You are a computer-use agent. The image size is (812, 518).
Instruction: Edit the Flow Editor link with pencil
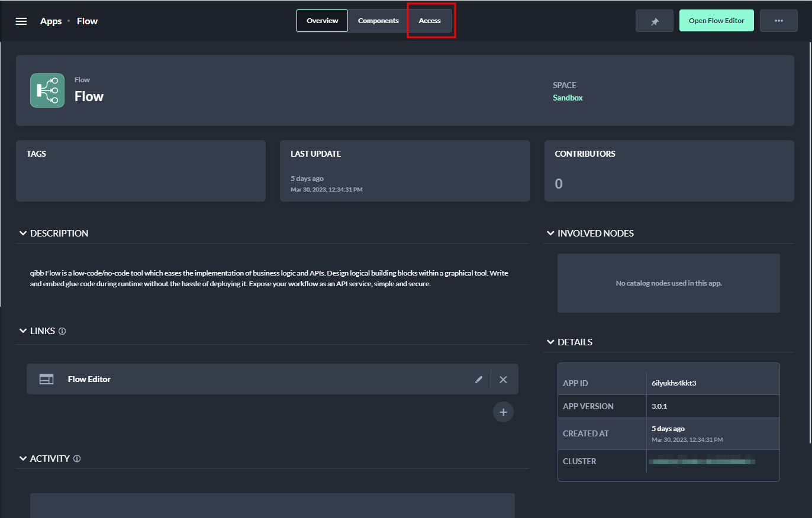479,380
